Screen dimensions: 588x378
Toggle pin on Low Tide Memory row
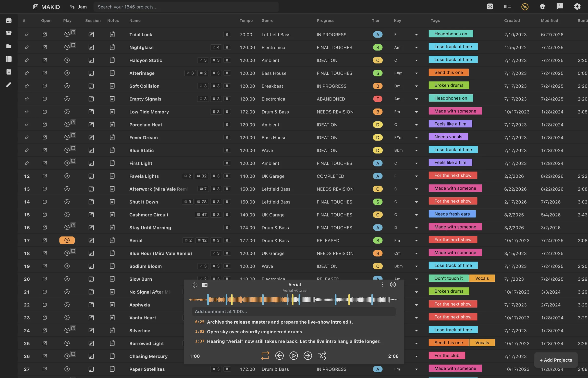27,112
